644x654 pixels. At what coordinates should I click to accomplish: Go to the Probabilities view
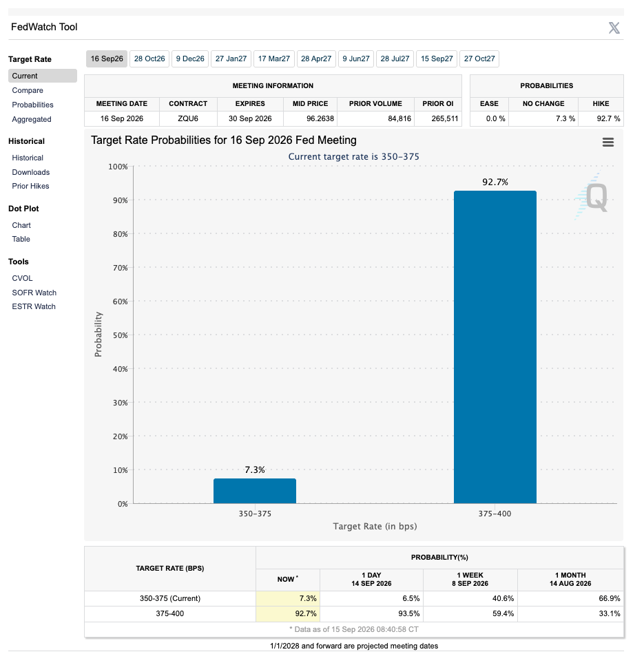pyautogui.click(x=32, y=105)
